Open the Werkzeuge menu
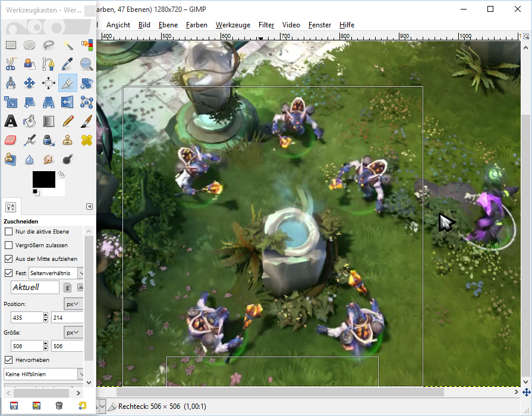 pyautogui.click(x=233, y=25)
